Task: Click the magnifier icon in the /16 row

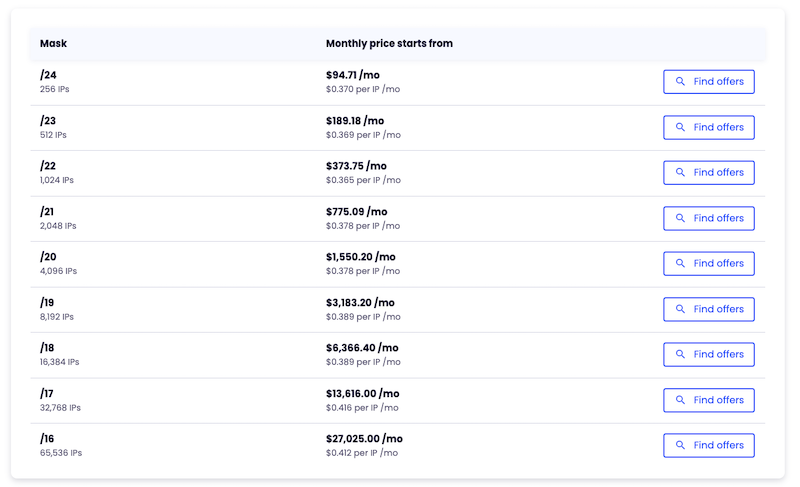Action: point(680,446)
